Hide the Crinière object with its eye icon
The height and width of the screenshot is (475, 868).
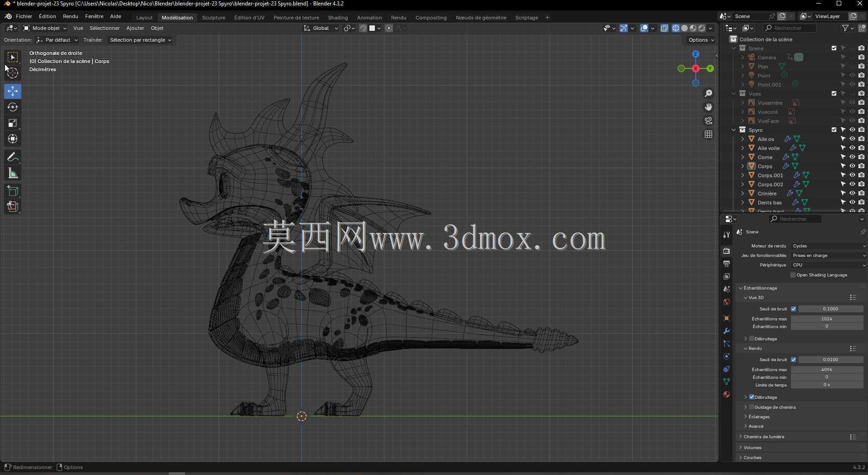(852, 193)
